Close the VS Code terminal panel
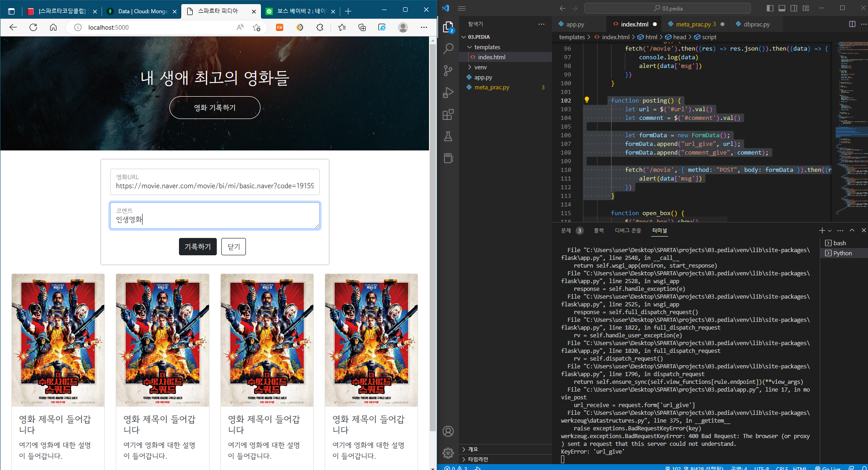Viewport: 868px width, 470px height. [x=863, y=231]
